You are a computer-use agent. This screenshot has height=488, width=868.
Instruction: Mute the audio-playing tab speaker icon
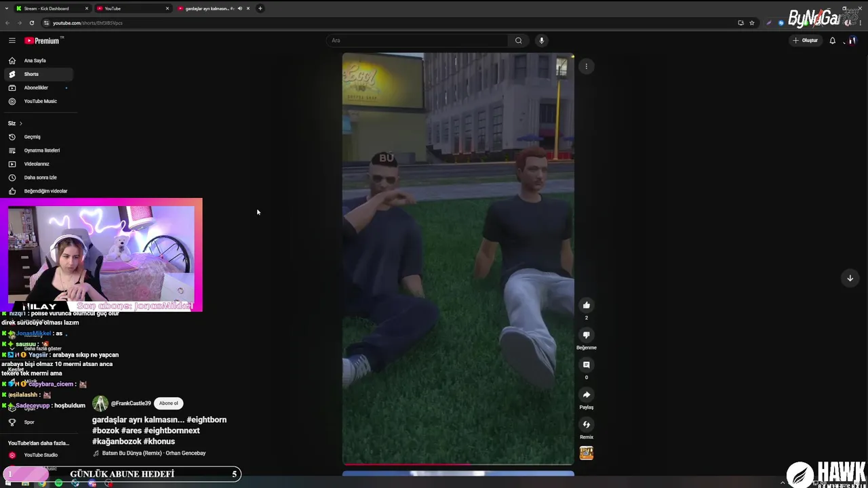[239, 9]
